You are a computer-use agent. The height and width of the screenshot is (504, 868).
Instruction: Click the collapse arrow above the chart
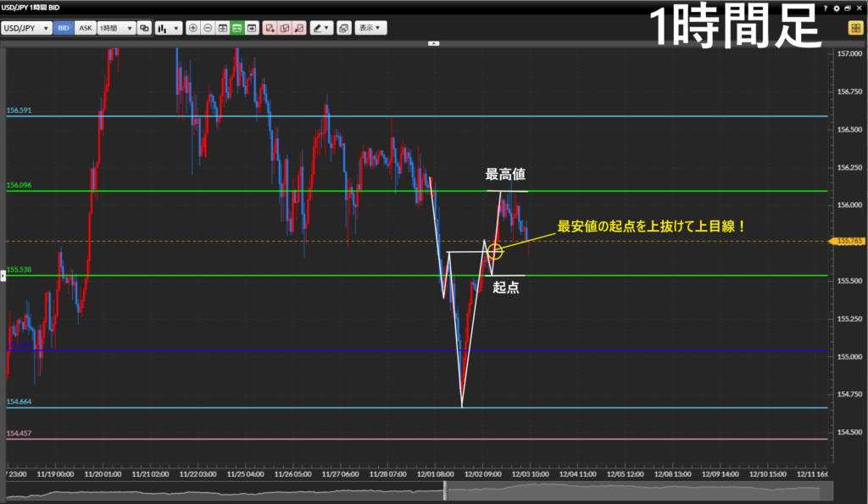pos(434,42)
